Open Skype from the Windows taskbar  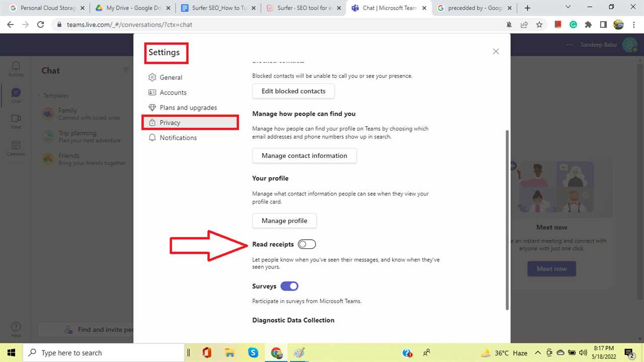[x=253, y=352]
